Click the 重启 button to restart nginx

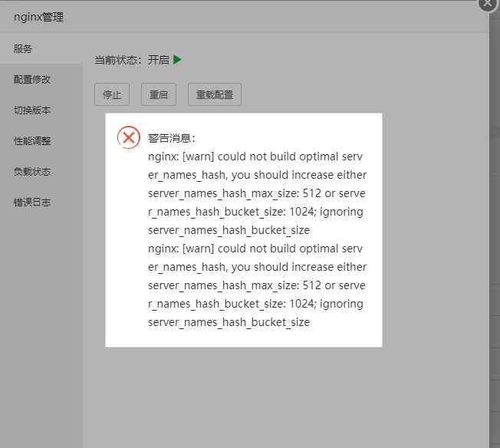(159, 94)
